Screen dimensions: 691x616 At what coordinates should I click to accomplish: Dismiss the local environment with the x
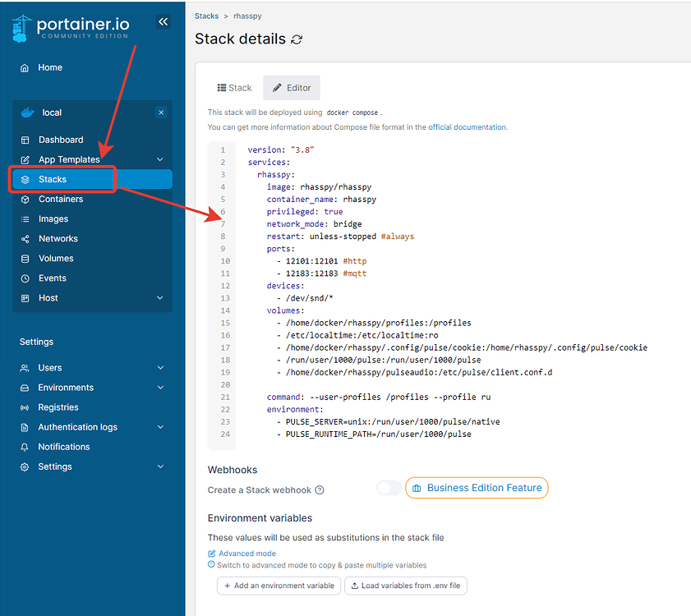point(161,113)
